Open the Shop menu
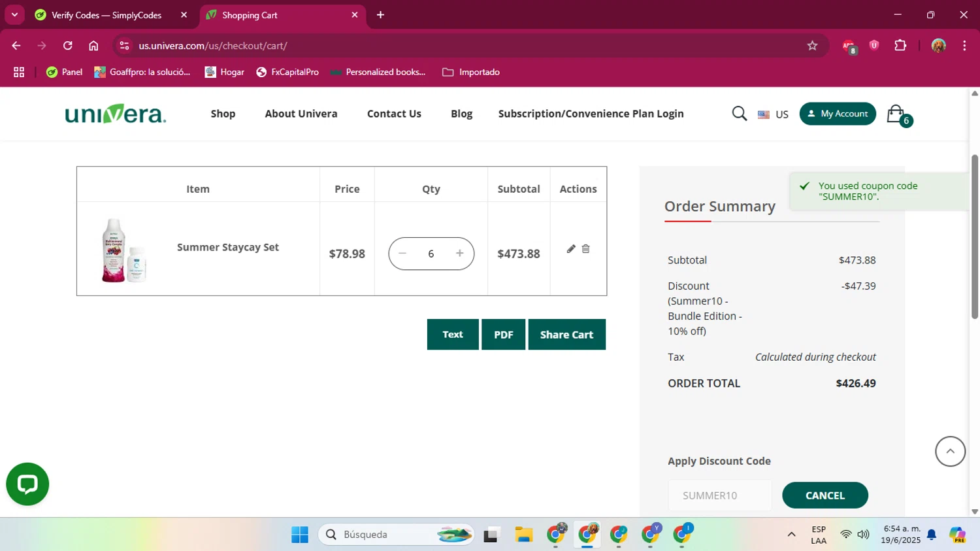Viewport: 980px width, 551px height. 223,114
